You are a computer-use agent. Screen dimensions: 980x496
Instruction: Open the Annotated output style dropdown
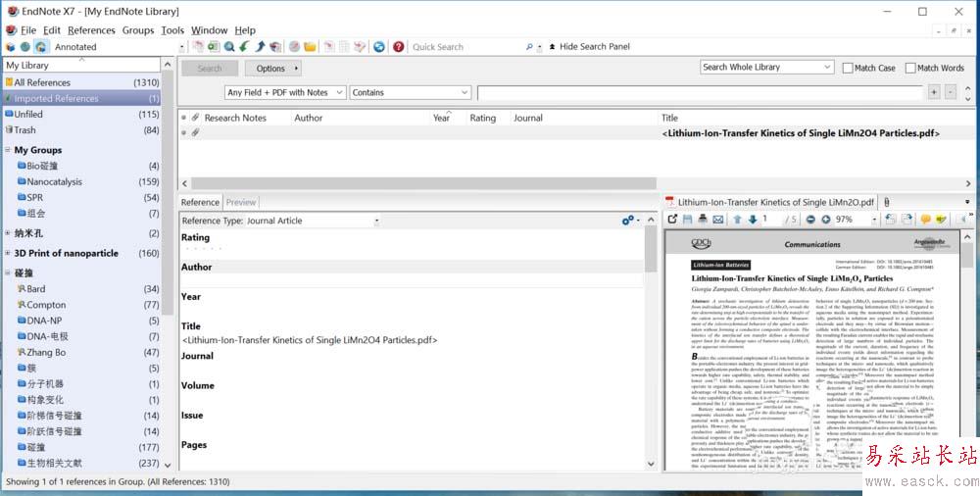pyautogui.click(x=182, y=47)
